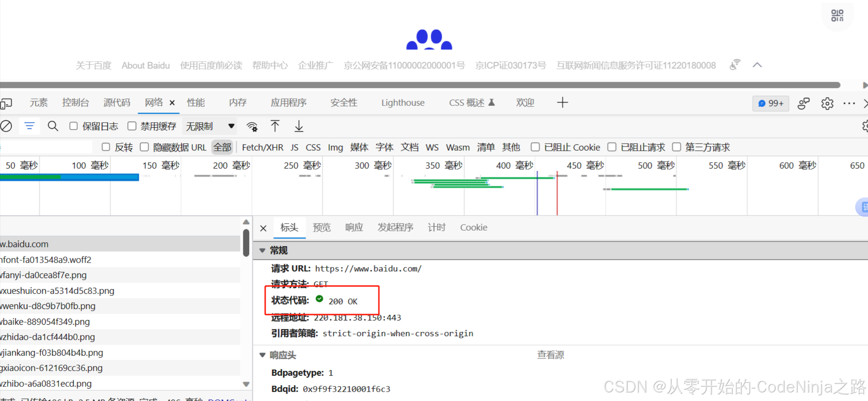Viewport: 868px width, 401px height.
Task: Open the network filter bar
Action: coord(30,126)
